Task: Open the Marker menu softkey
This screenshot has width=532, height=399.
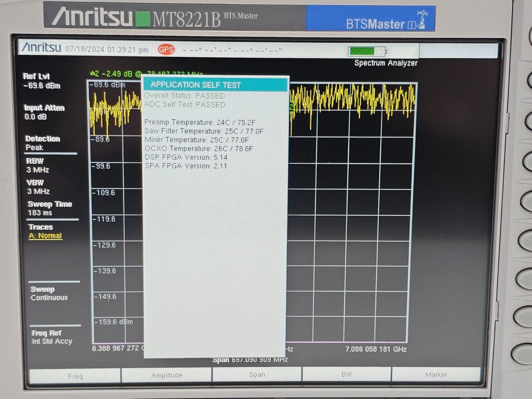Action: click(x=436, y=374)
